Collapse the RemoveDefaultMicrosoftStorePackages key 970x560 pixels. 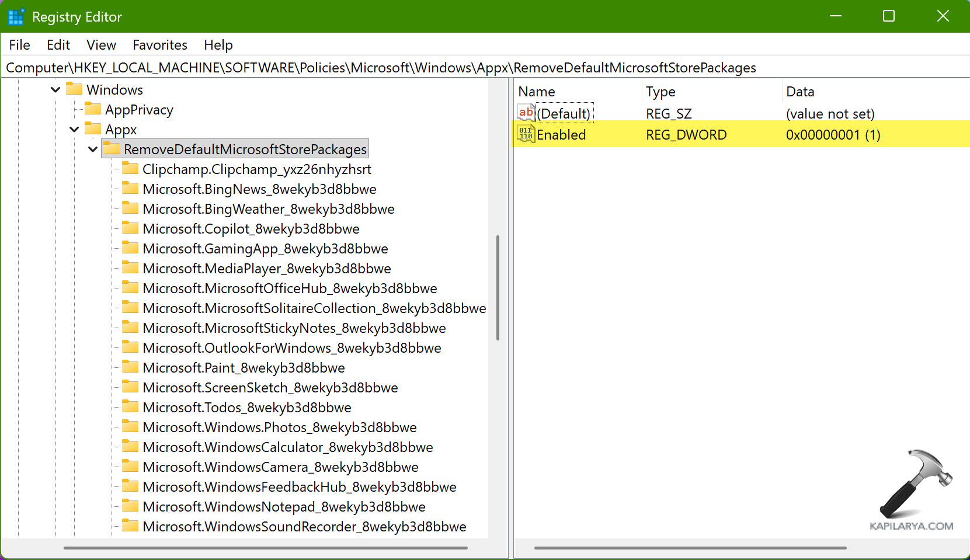(93, 149)
